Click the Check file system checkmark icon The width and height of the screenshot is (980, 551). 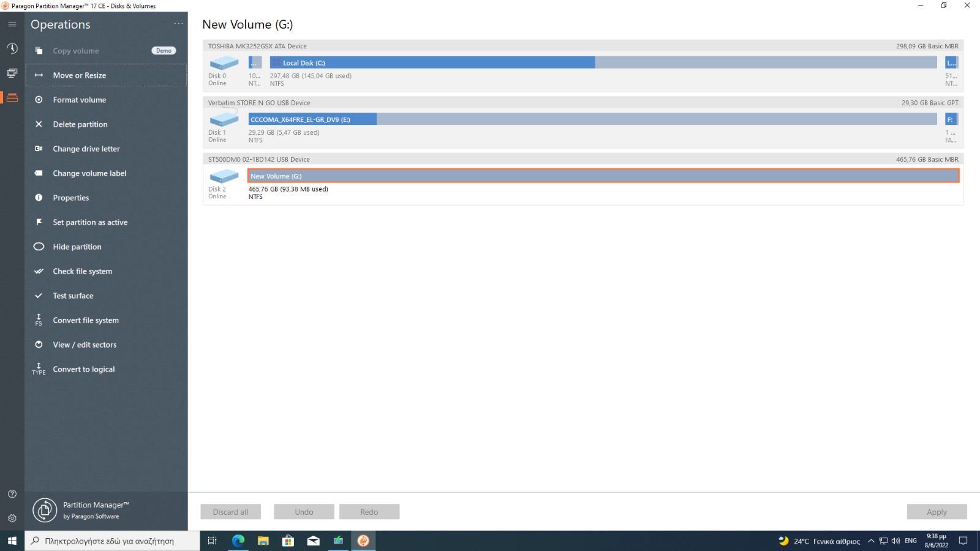click(39, 271)
